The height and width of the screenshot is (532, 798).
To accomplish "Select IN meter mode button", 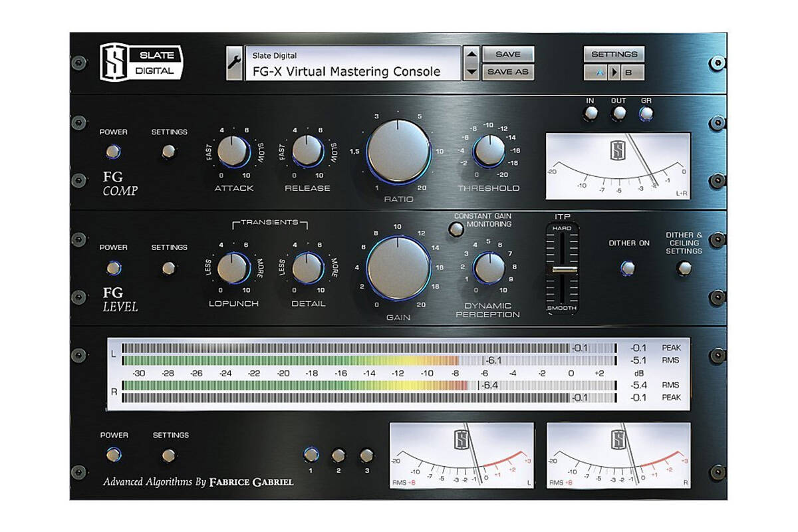I will pyautogui.click(x=590, y=114).
